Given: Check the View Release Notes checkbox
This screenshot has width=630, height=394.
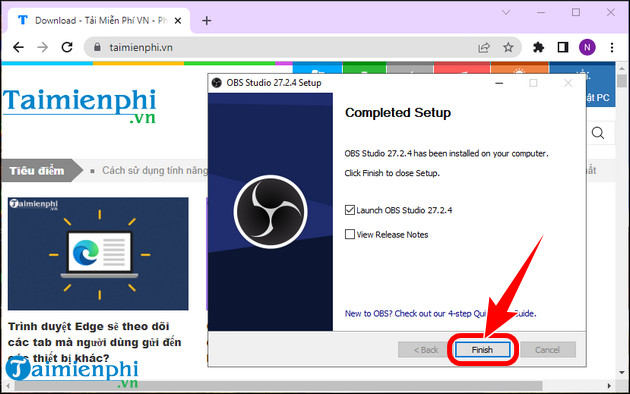Looking at the screenshot, I should (x=350, y=234).
